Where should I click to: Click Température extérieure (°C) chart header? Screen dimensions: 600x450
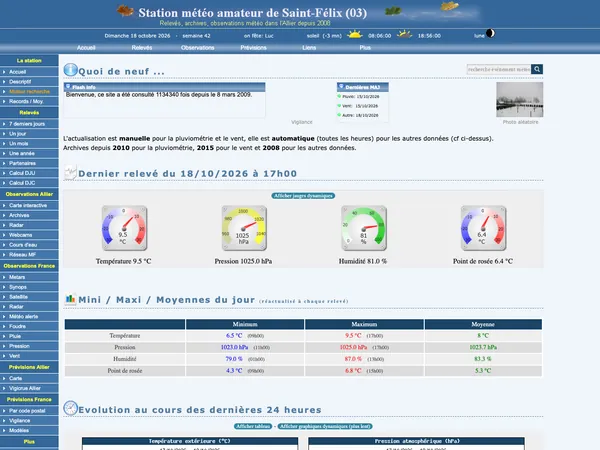(190, 441)
